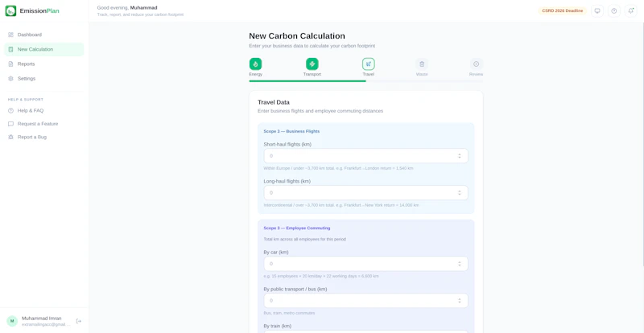
Task: Click the Scope 3 — Business Flights label
Action: point(291,131)
